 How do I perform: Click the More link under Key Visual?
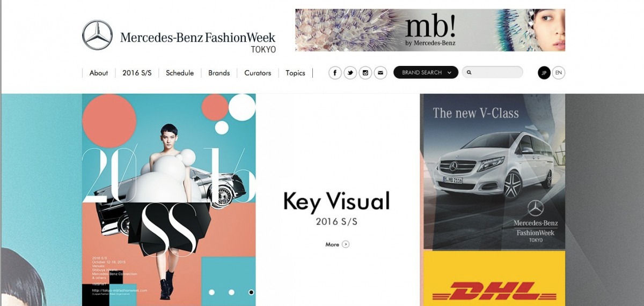coord(332,244)
